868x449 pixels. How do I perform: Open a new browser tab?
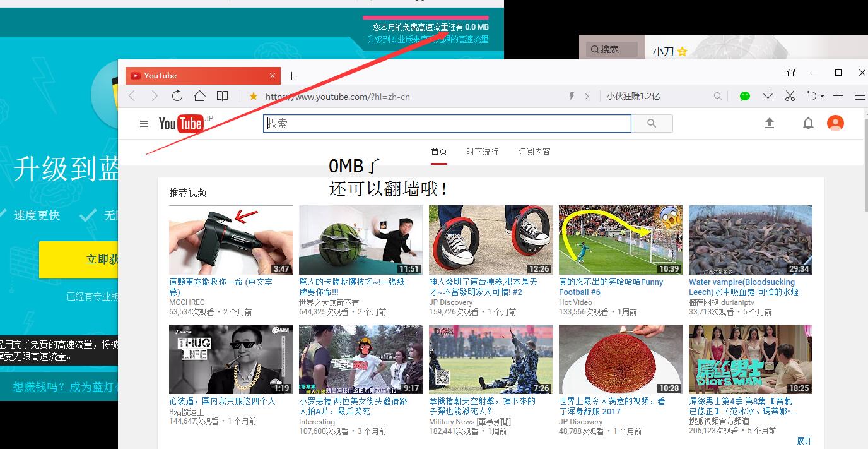point(291,76)
